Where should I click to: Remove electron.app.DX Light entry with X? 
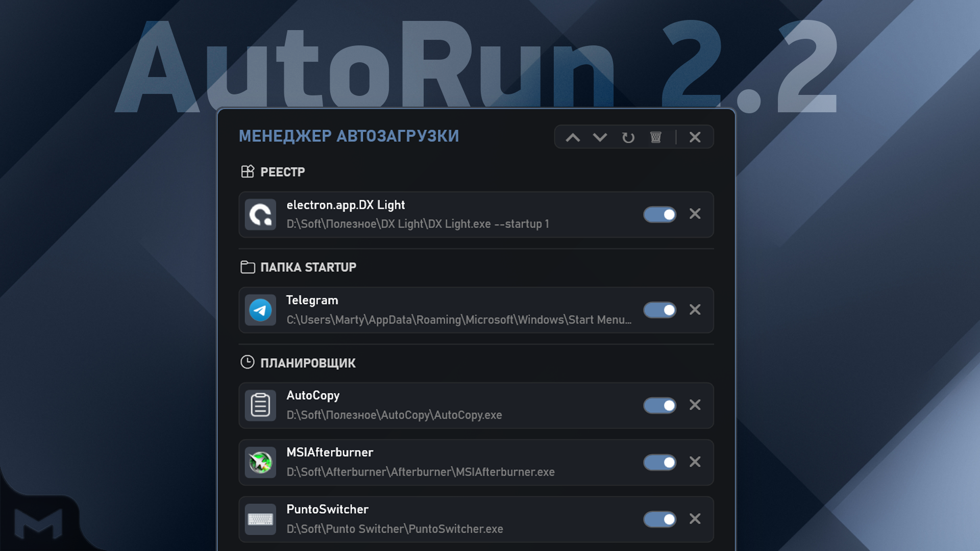click(x=695, y=214)
